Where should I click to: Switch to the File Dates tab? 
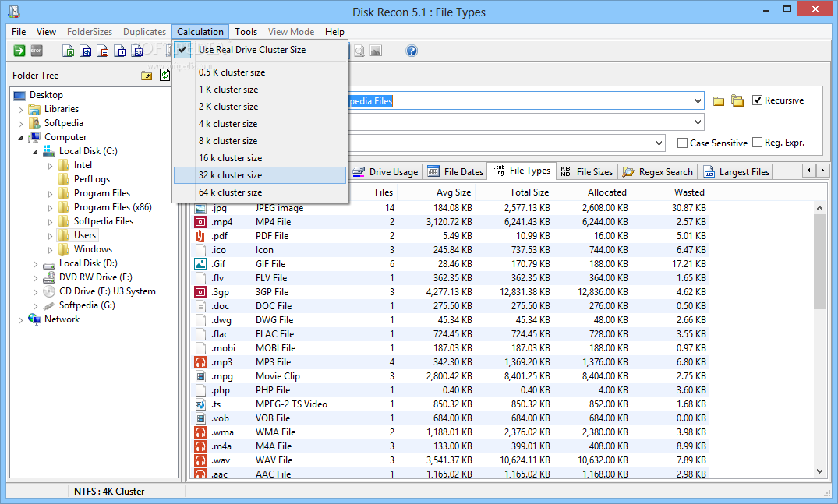(x=456, y=172)
